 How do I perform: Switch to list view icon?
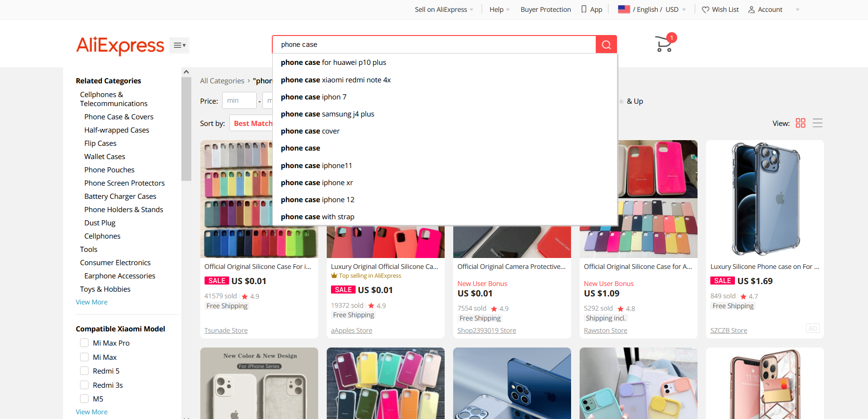(818, 123)
